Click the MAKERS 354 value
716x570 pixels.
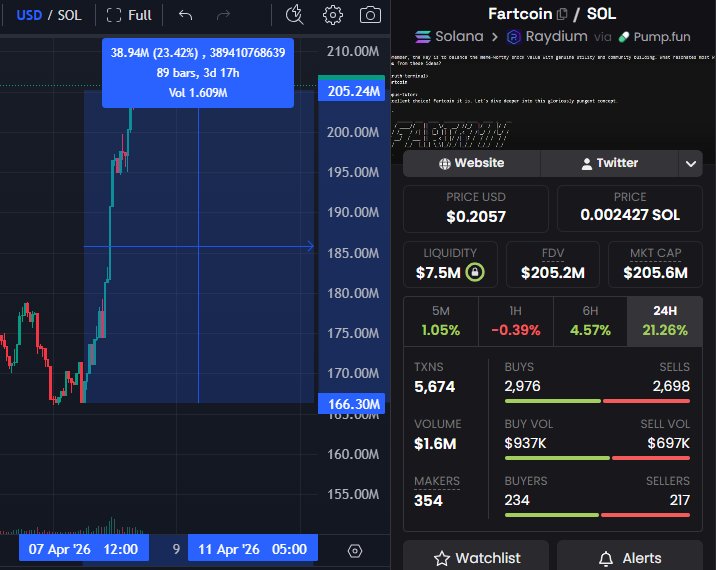[428, 501]
